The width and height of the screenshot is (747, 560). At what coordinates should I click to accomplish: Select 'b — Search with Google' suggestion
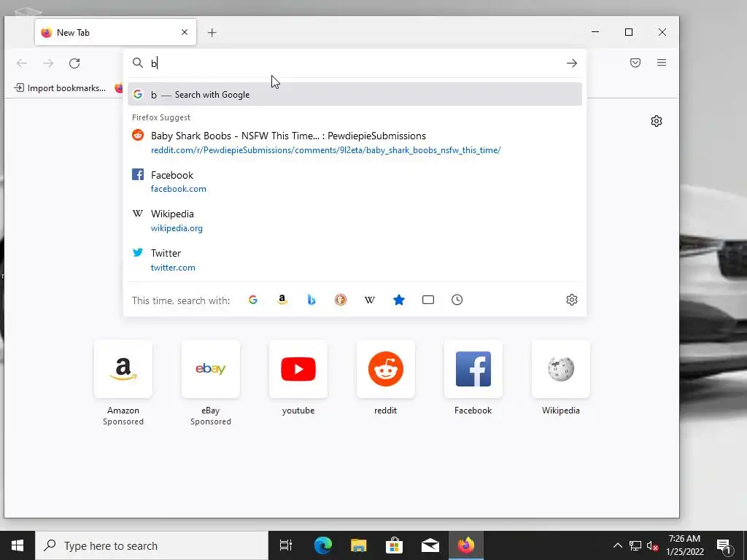[x=355, y=94]
